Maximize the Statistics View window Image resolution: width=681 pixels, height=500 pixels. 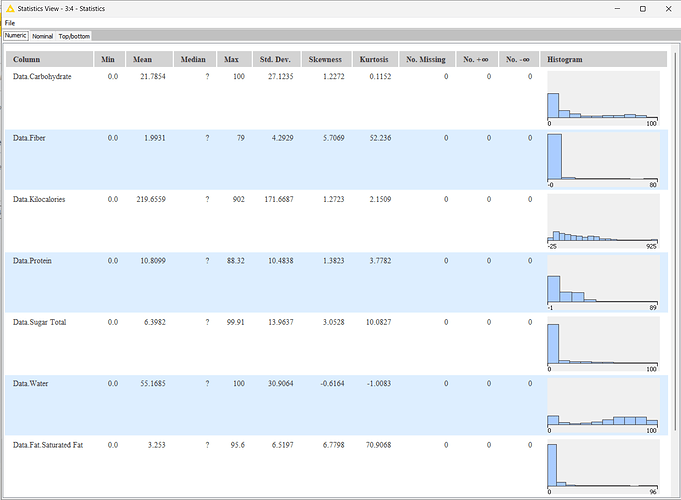point(643,9)
